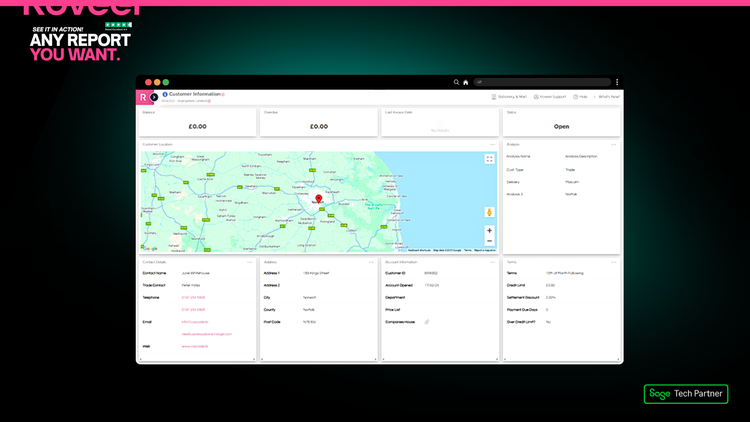Open Customer Location panel options menu
This screenshot has height=422, width=750.
click(492, 145)
